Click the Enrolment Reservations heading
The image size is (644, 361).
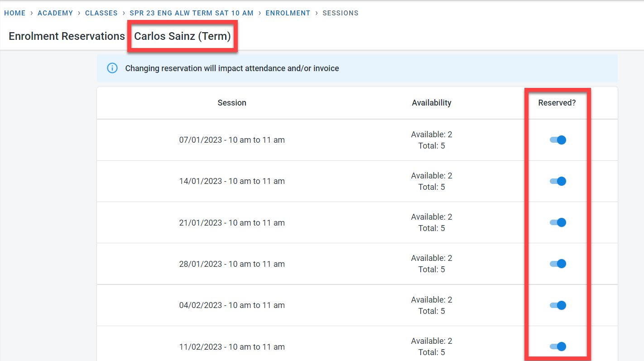pos(67,36)
